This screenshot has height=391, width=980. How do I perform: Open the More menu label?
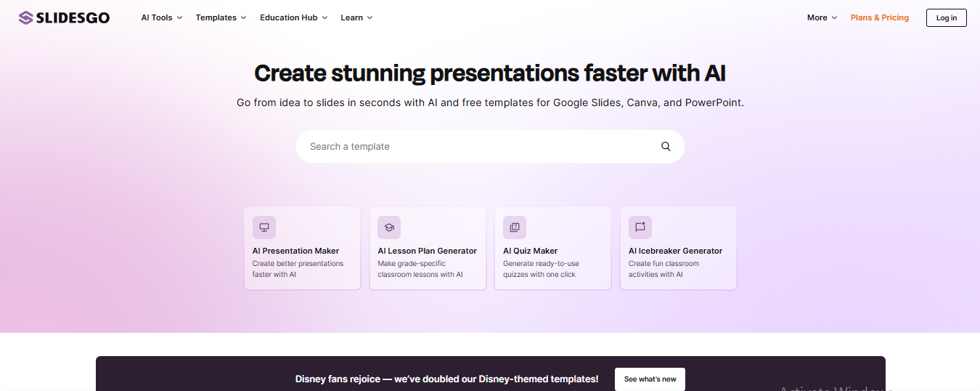point(817,17)
